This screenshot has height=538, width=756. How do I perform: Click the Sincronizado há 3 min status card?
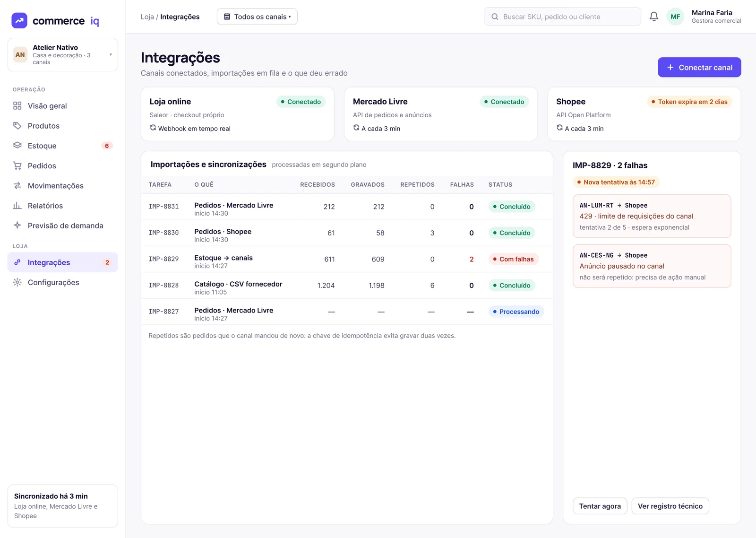coord(63,506)
